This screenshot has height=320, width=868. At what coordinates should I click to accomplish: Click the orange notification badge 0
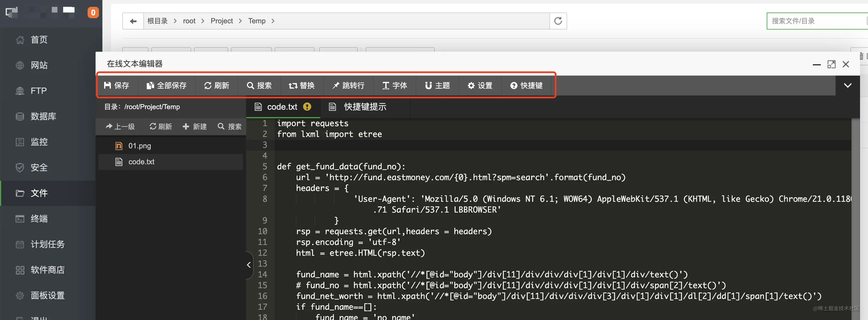93,12
